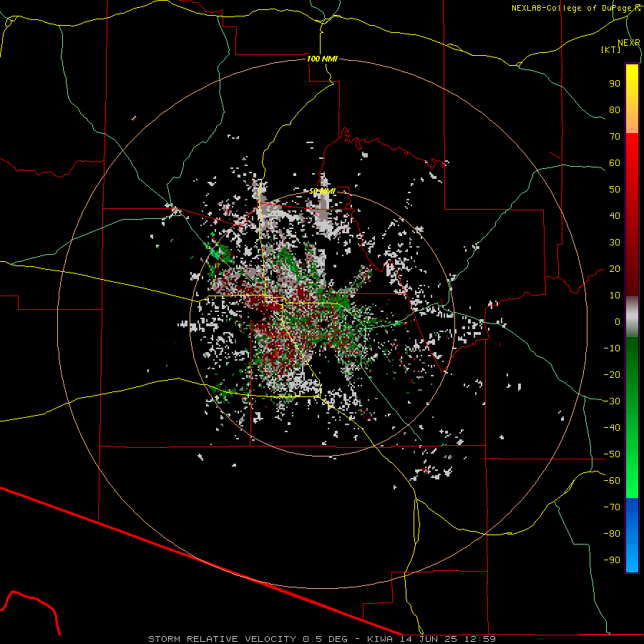Screen dimensions: 644x644
Task: Select the 100 NMI range ring label
Action: [322, 59]
